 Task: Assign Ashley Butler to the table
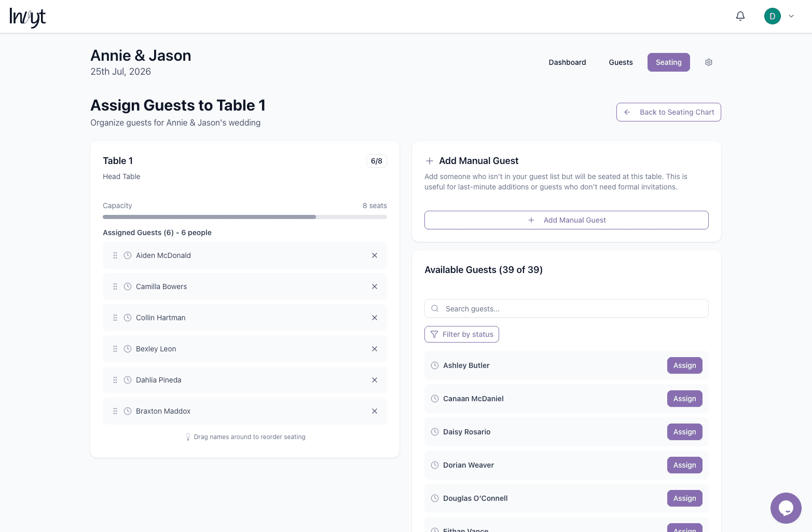pos(684,365)
